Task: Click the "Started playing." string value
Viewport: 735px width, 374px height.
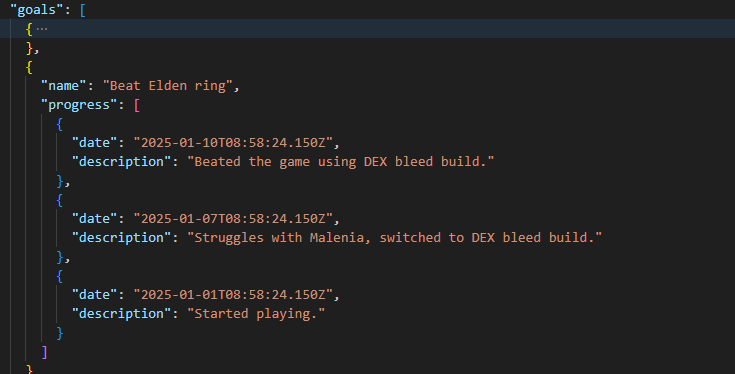Action: point(256,314)
